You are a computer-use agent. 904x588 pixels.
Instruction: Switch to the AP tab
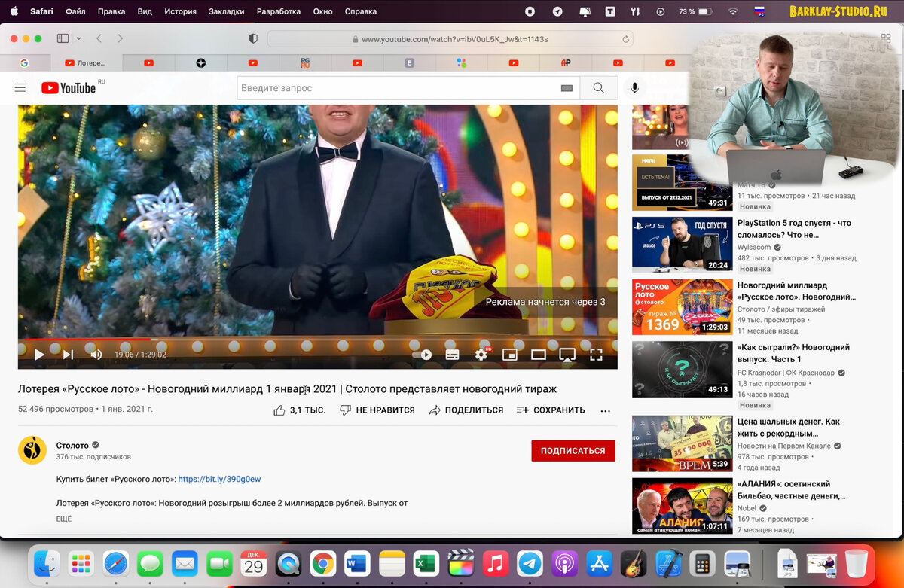pos(566,63)
